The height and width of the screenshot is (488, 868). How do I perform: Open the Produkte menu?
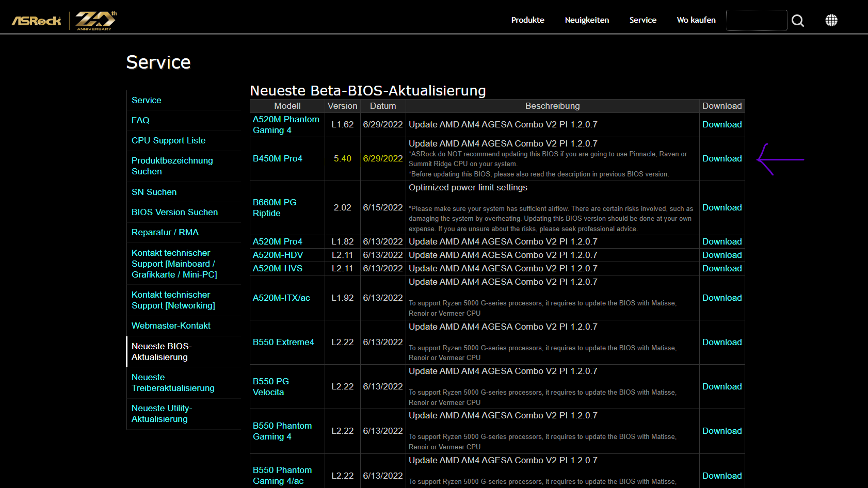(528, 20)
